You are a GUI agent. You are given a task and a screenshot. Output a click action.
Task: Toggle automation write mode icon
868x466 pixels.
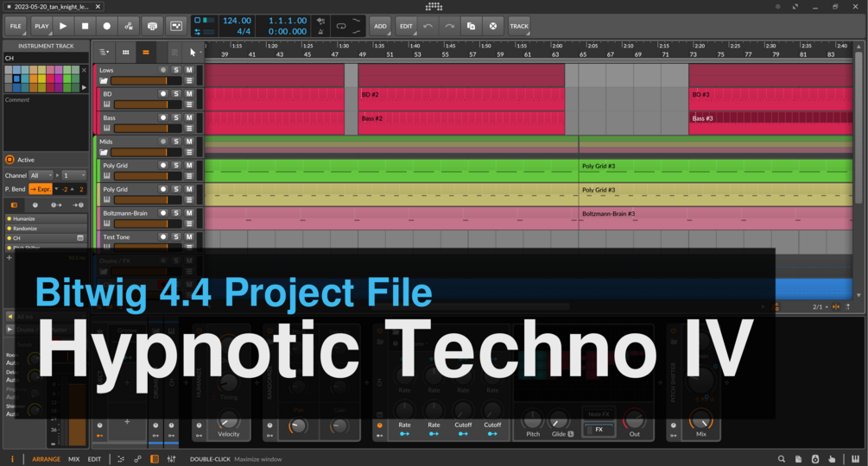pos(129,26)
